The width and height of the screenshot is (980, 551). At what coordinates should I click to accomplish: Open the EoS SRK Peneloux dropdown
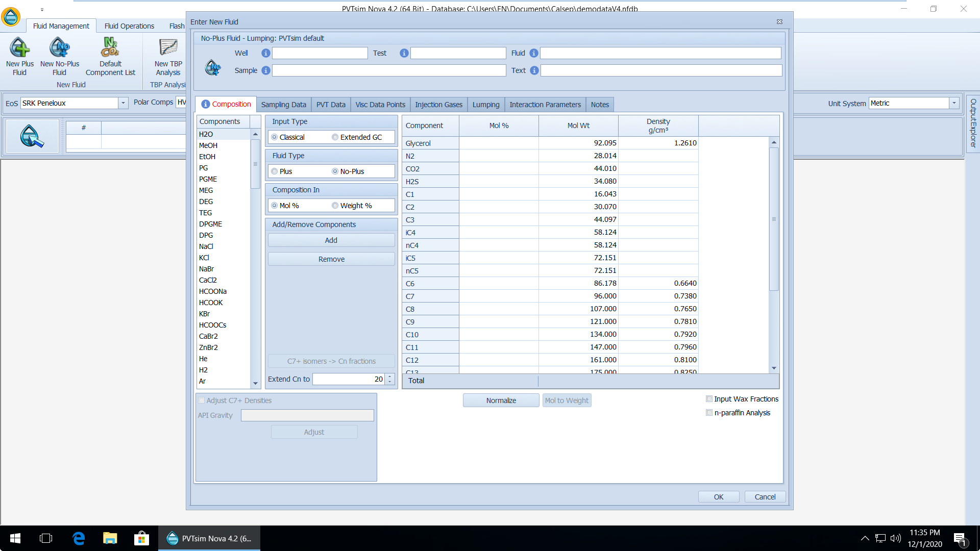click(x=123, y=103)
